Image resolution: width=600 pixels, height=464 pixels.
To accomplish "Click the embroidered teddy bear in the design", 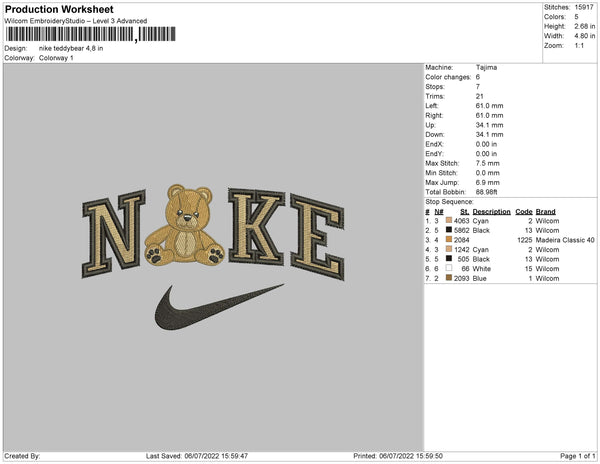I will tap(185, 226).
